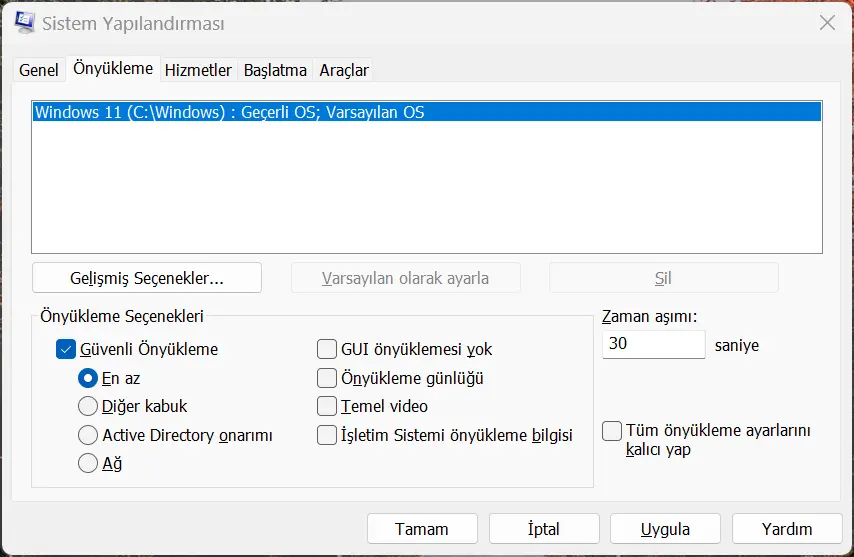Close the Sistem Yapılandırması window
854x557 pixels.
827,23
